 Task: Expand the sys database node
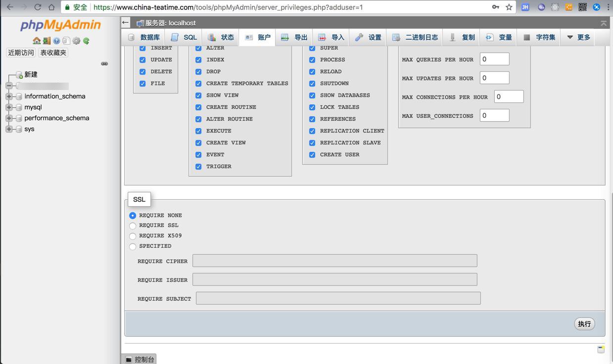[x=9, y=129]
